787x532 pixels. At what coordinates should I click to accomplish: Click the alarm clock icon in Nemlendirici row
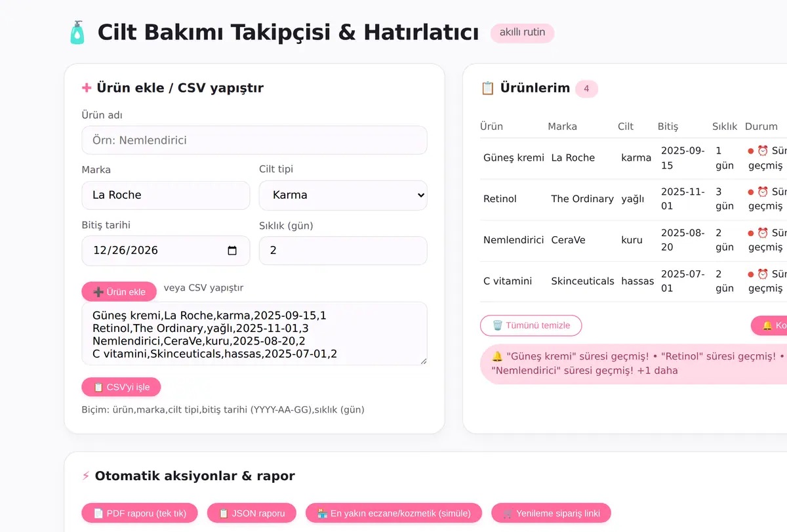pyautogui.click(x=763, y=233)
